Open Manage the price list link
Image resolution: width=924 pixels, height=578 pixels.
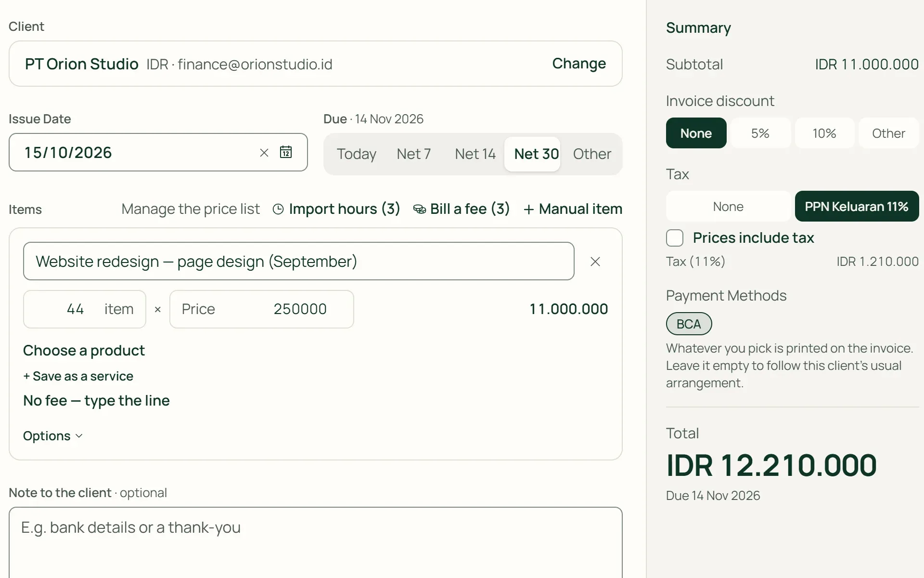[191, 209]
